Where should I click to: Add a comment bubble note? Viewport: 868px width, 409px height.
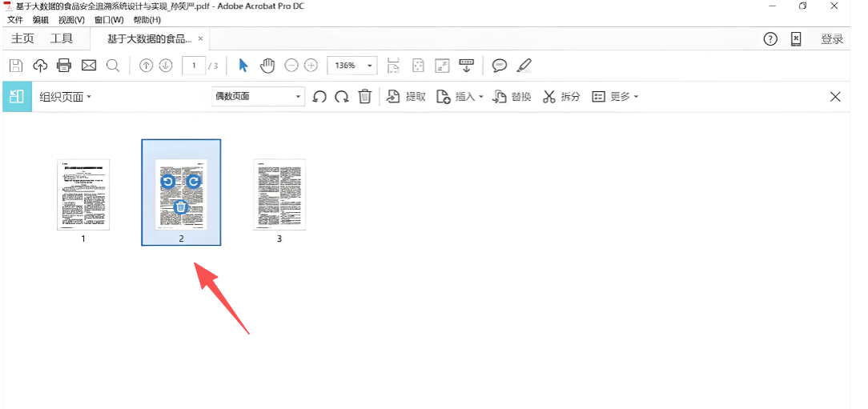(500, 66)
